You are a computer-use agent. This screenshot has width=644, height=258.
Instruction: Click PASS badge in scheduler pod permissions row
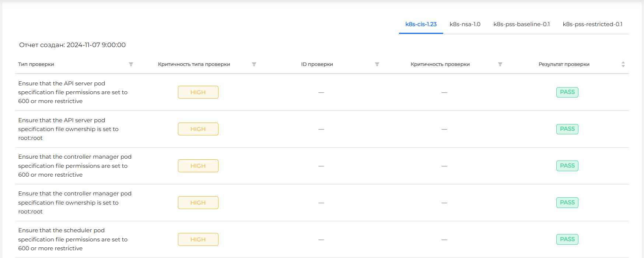[567, 240]
